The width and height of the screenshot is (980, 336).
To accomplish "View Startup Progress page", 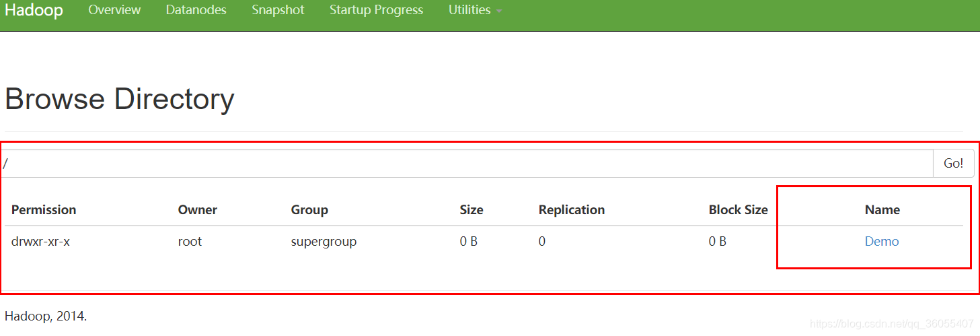I will pyautogui.click(x=376, y=10).
